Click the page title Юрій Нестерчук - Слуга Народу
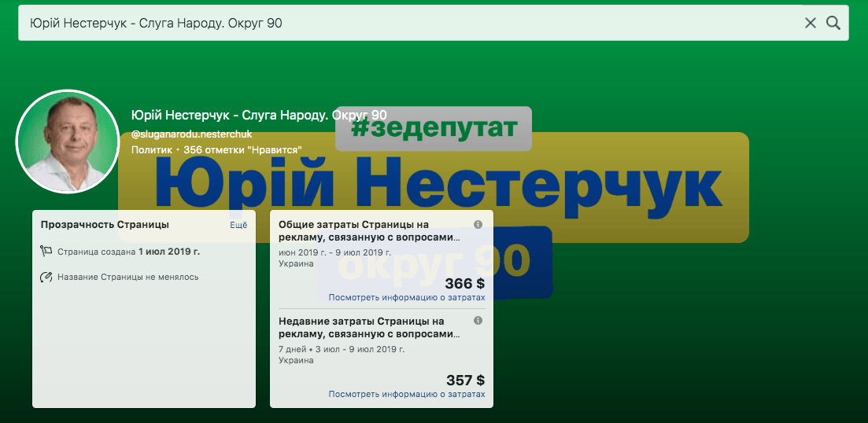 [x=259, y=115]
